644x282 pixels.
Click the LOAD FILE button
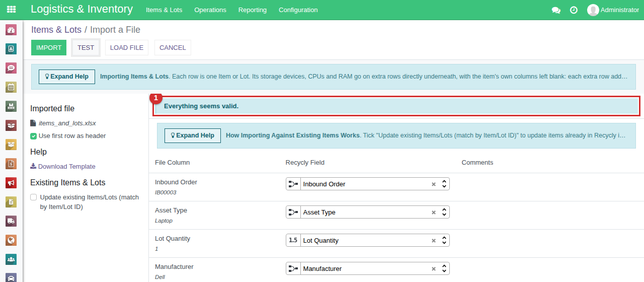point(127,47)
